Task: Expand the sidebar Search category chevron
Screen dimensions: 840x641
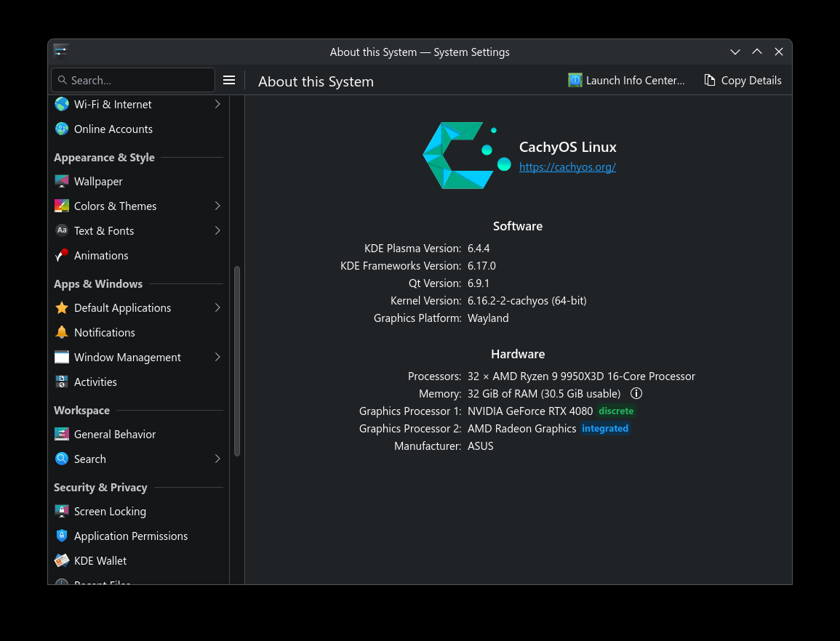Action: tap(217, 459)
